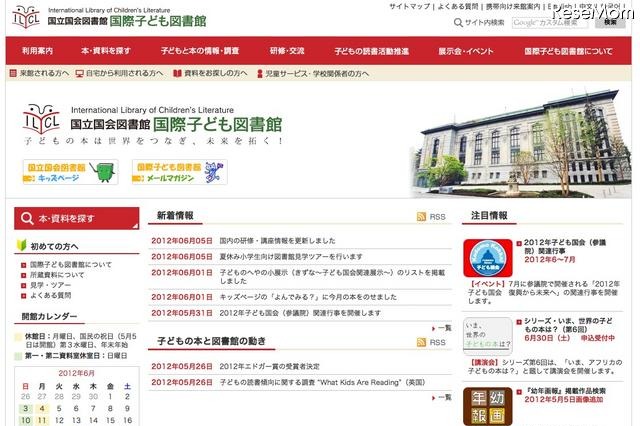Click the ILCL logo in the header

26,17
